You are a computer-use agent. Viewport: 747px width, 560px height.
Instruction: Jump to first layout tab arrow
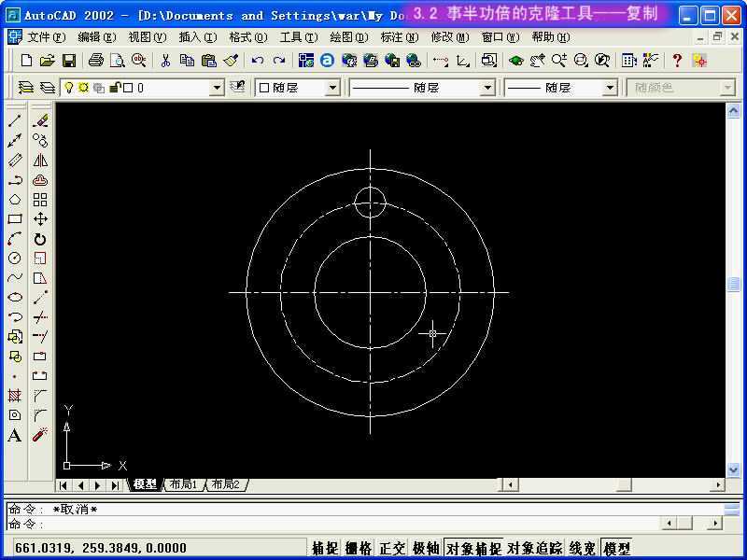tap(63, 485)
